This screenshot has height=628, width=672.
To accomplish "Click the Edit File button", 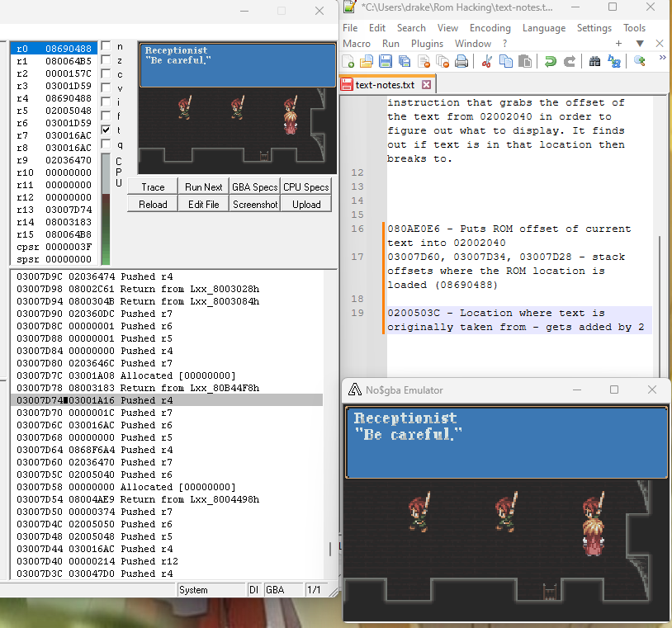I will (204, 205).
